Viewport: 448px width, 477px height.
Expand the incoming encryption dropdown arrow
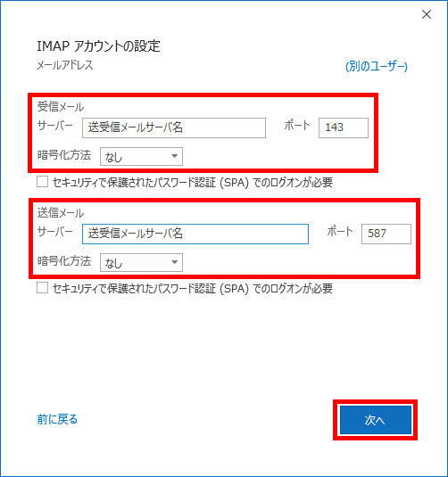[x=174, y=156]
